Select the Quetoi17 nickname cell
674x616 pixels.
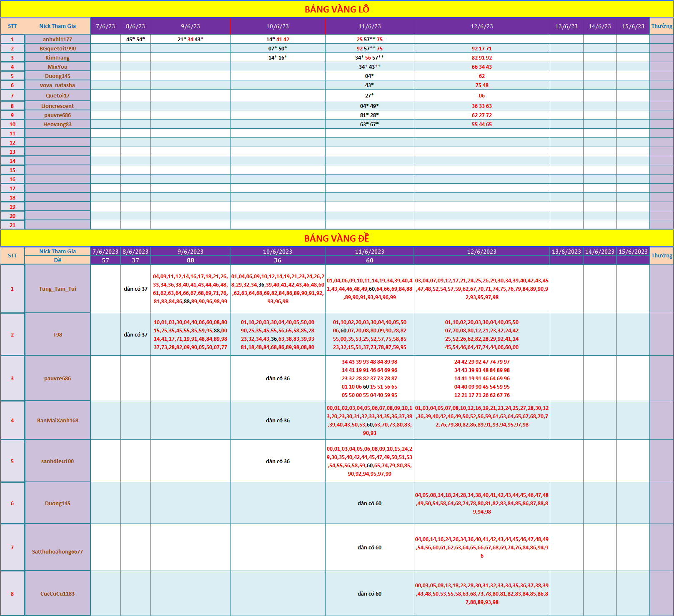[58, 95]
